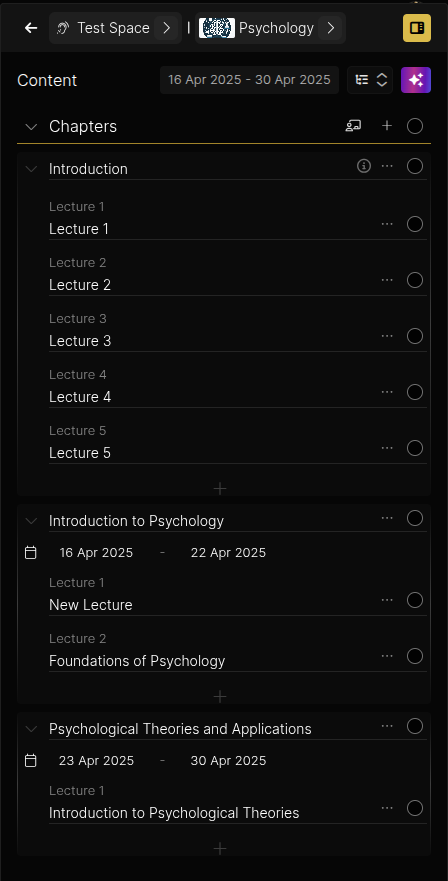Open the Introduction to Psychological Theories lecture

tap(174, 812)
